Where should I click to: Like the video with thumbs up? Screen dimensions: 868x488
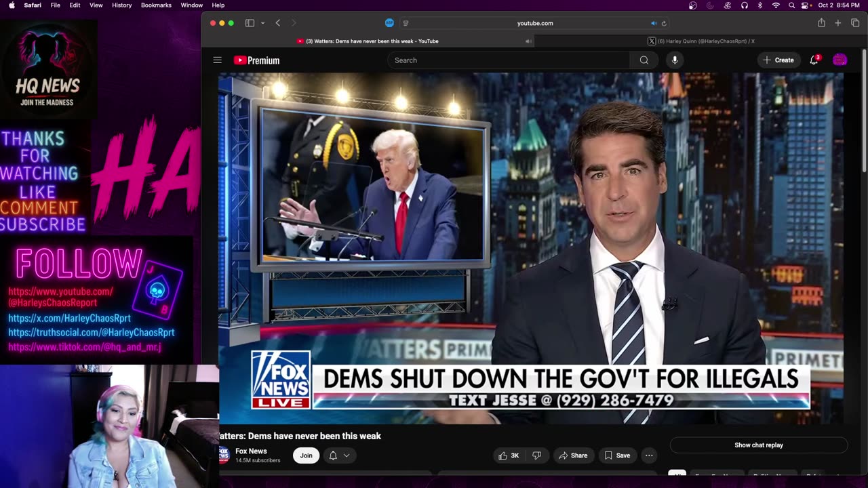509,455
